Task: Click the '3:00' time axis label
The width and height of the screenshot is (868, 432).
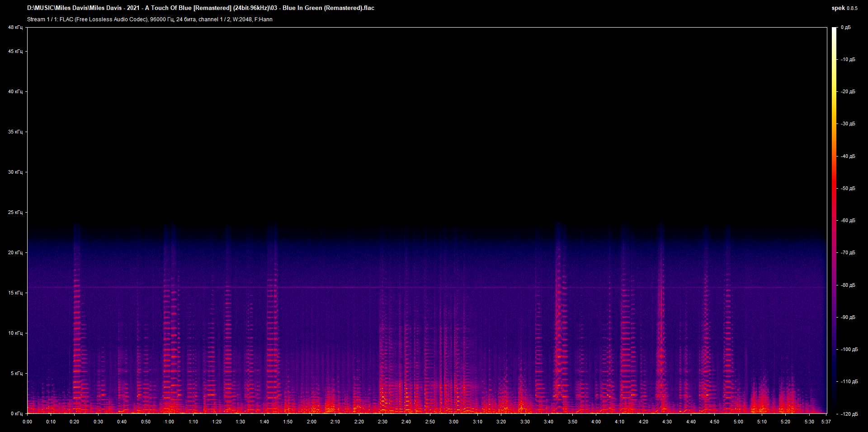Action: click(x=454, y=422)
